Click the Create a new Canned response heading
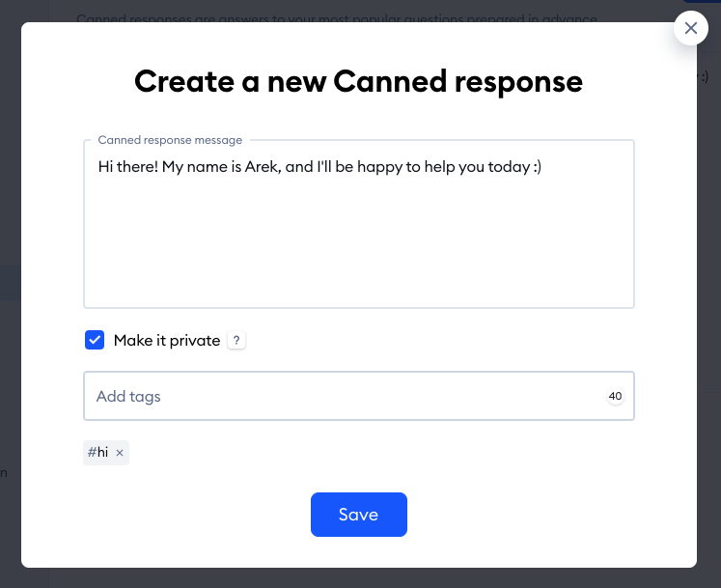This screenshot has width=721, height=588. (359, 82)
